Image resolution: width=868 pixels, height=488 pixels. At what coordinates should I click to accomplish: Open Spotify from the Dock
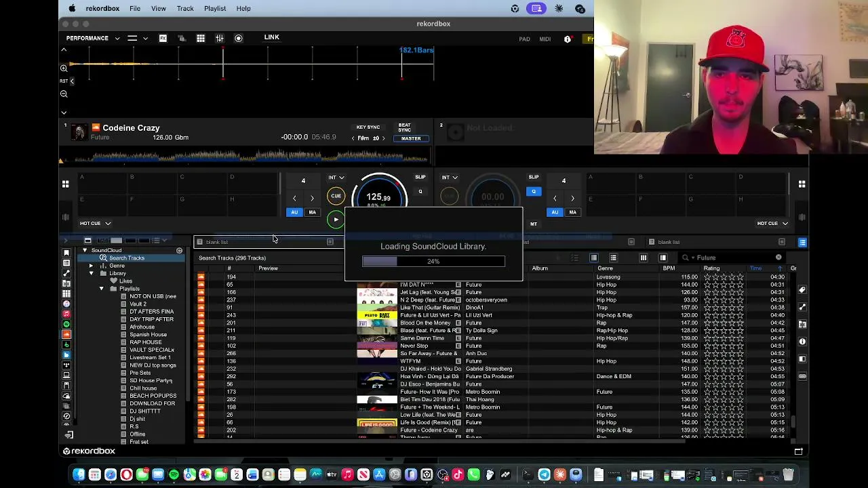(x=174, y=474)
